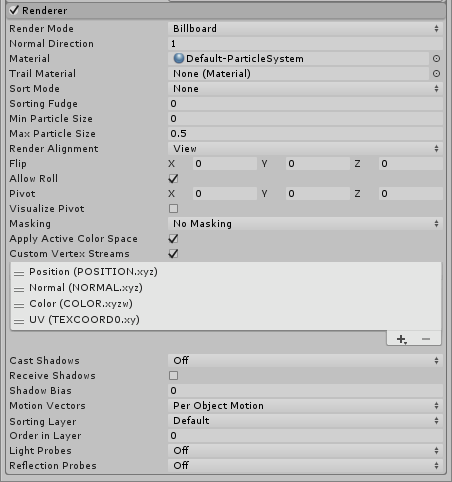
Task: Uncheck Apply Active Color Space
Action: click(173, 239)
